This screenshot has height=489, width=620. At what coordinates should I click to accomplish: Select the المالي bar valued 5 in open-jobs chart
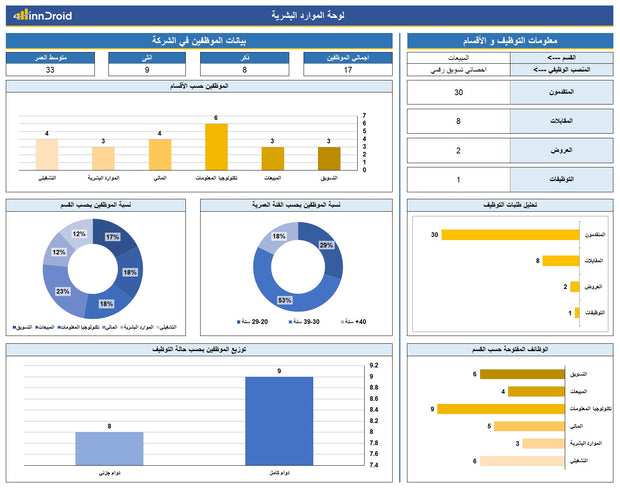pyautogui.click(x=529, y=426)
